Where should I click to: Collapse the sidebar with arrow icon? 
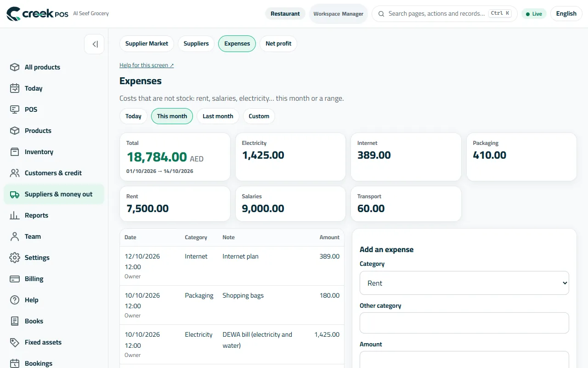(x=94, y=44)
